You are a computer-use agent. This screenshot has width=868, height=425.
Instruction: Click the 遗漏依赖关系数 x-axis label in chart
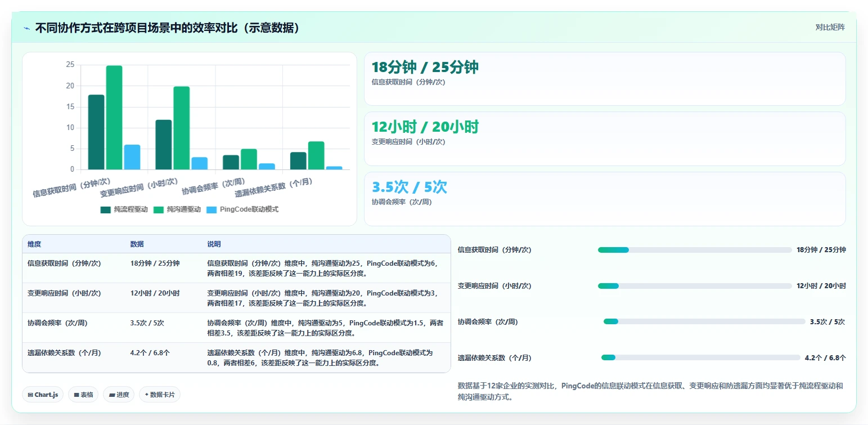(274, 187)
